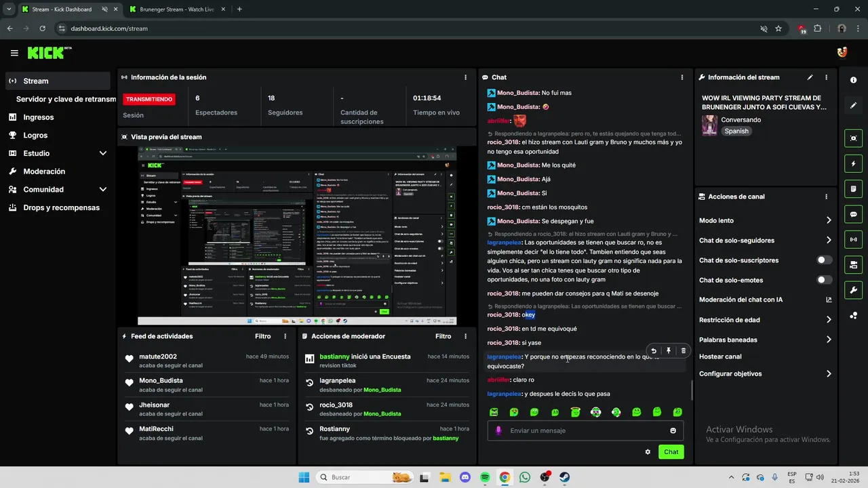The height and width of the screenshot is (488, 868).
Task: Toggle Chat de solo-suscriptores switch
Action: [825, 260]
